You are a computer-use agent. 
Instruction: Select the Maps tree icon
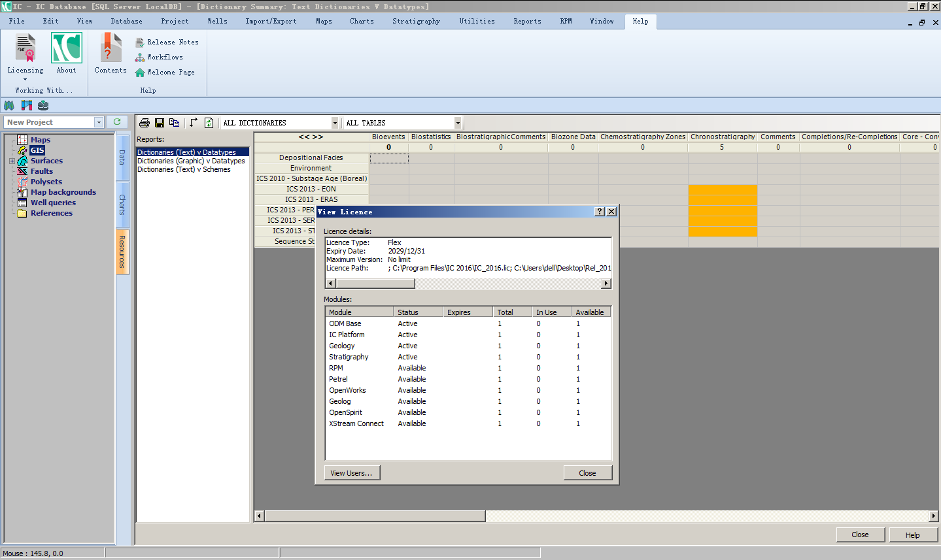pos(22,140)
